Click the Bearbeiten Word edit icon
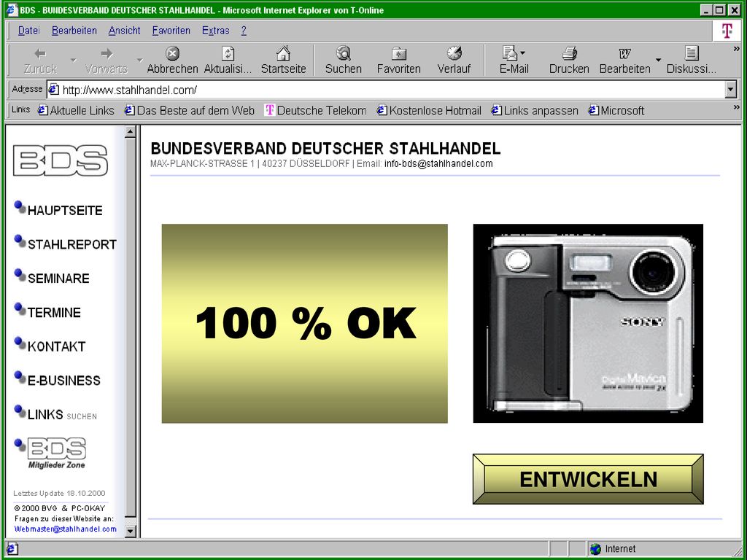 pyautogui.click(x=624, y=53)
